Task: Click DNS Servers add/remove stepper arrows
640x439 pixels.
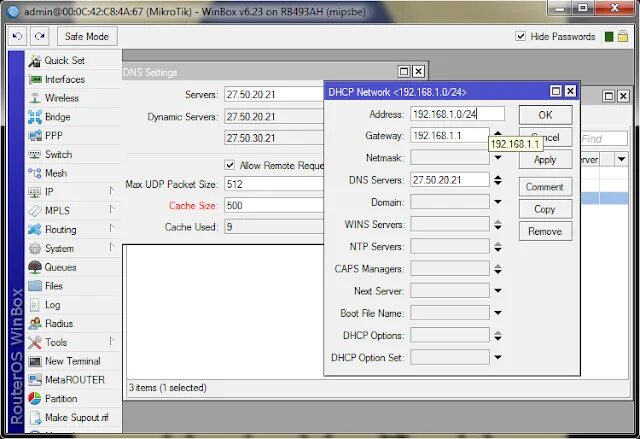Action: (498, 180)
